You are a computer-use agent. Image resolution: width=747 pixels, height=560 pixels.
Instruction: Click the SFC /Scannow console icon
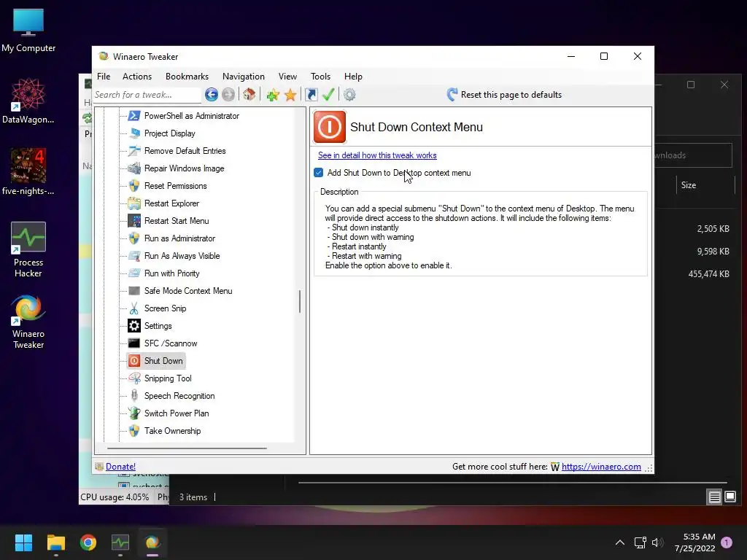click(134, 343)
